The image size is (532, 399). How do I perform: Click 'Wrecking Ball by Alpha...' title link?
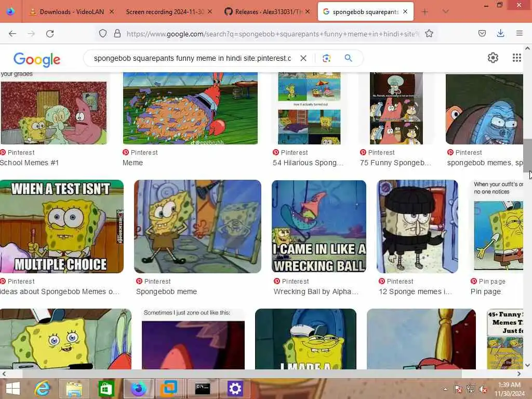pos(316,292)
